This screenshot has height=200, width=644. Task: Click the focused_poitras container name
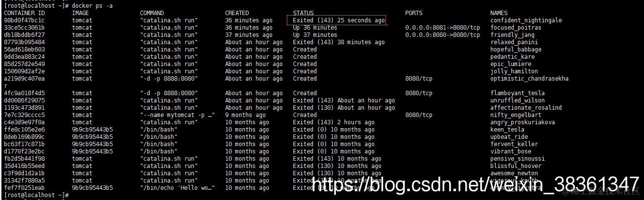pos(516,28)
